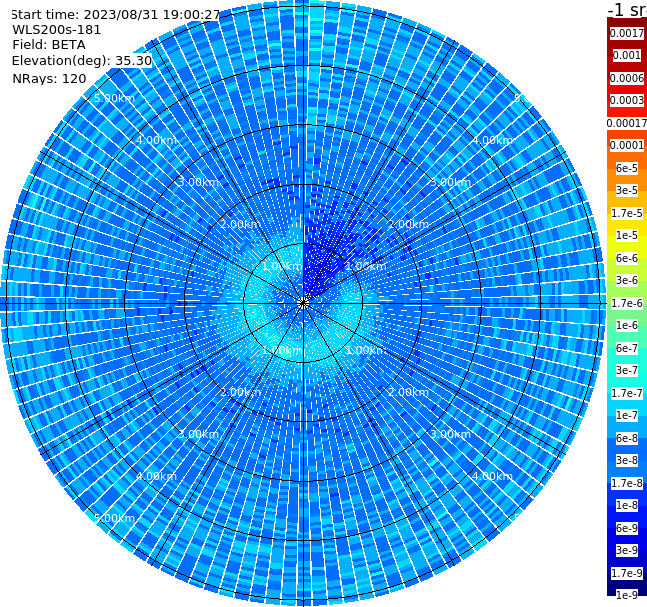Pick the 6e-6 yellow colorbar level
Viewport: 647px width, 607px height.
(626, 258)
